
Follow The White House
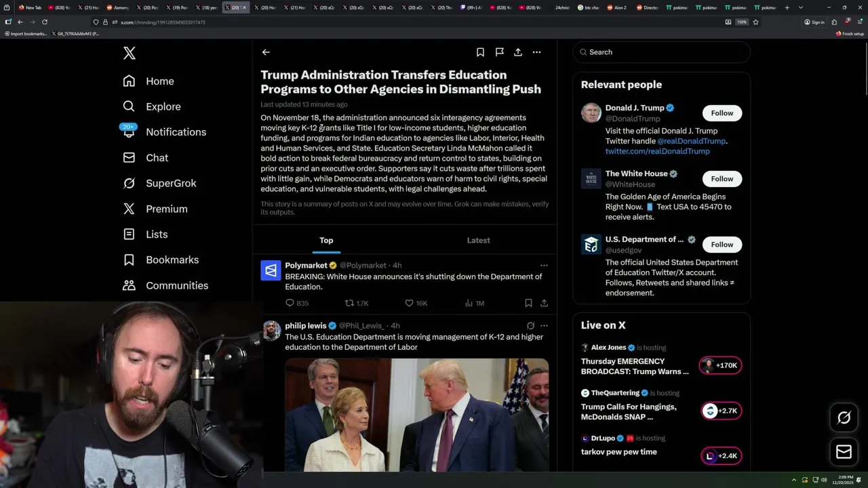point(722,179)
